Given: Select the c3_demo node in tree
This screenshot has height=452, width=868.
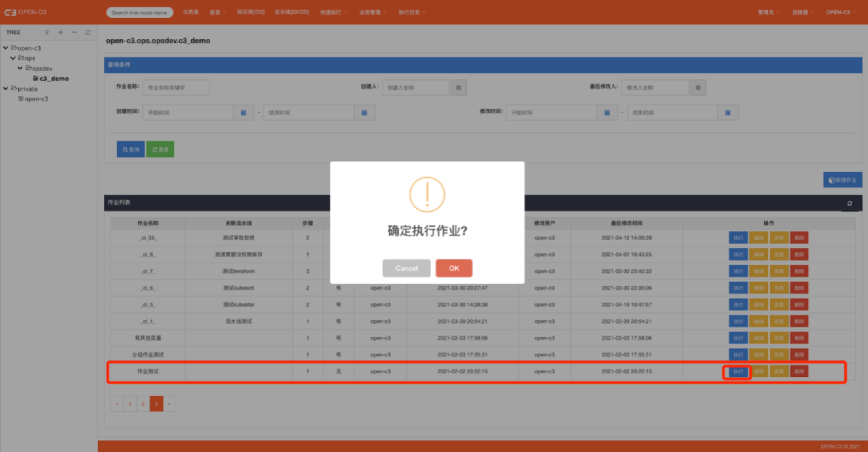Looking at the screenshot, I should point(54,78).
